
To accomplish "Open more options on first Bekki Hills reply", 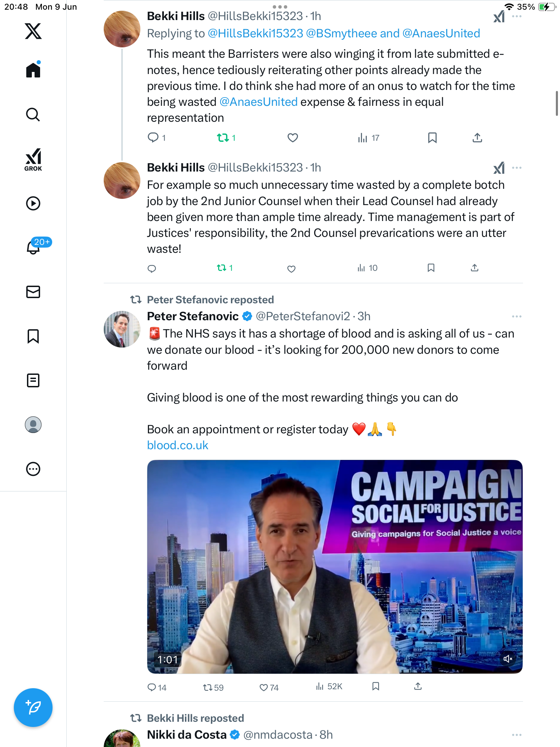I will pyautogui.click(x=516, y=16).
